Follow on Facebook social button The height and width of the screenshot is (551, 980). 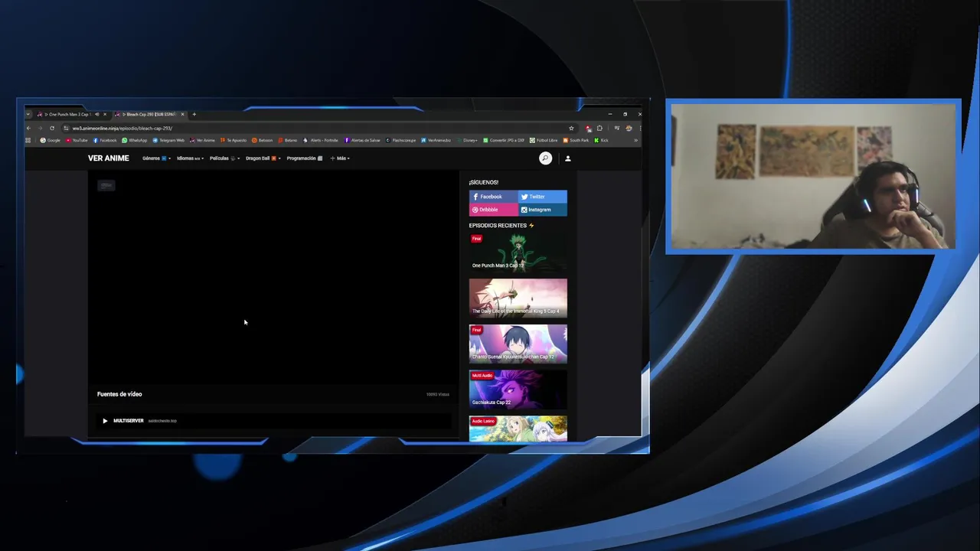(493, 197)
